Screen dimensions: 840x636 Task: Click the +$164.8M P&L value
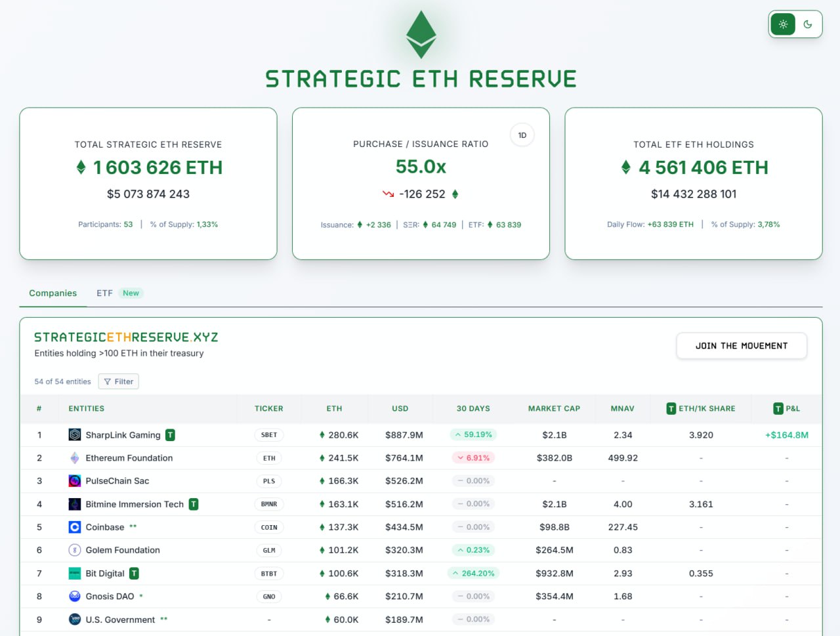point(787,435)
